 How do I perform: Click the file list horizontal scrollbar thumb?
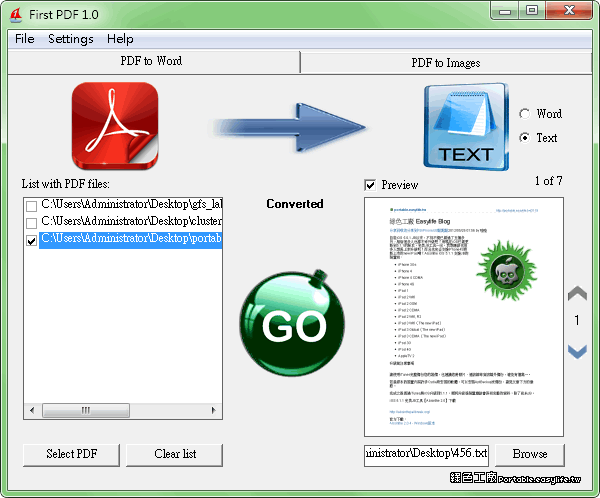tap(86, 410)
